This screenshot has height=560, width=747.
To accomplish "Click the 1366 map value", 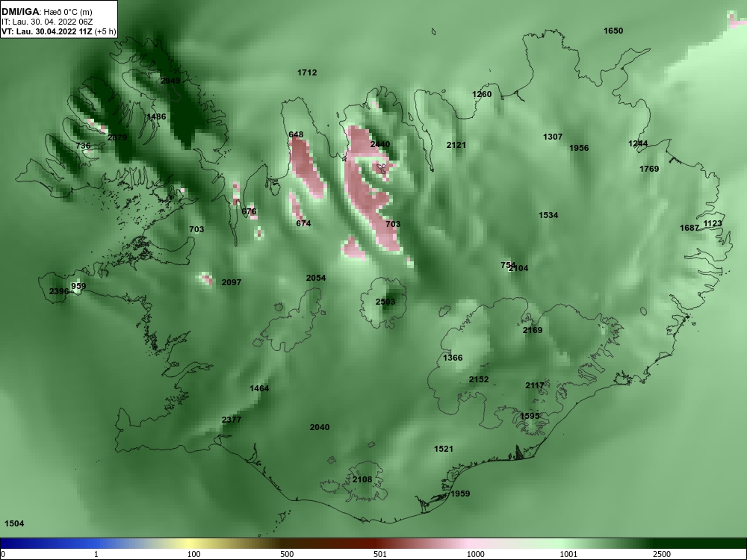I will tap(453, 358).
